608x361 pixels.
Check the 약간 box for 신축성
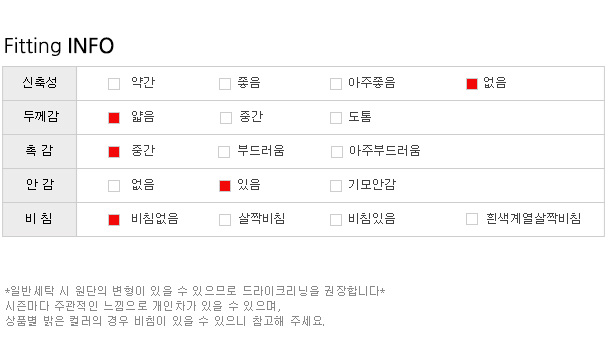point(114,84)
